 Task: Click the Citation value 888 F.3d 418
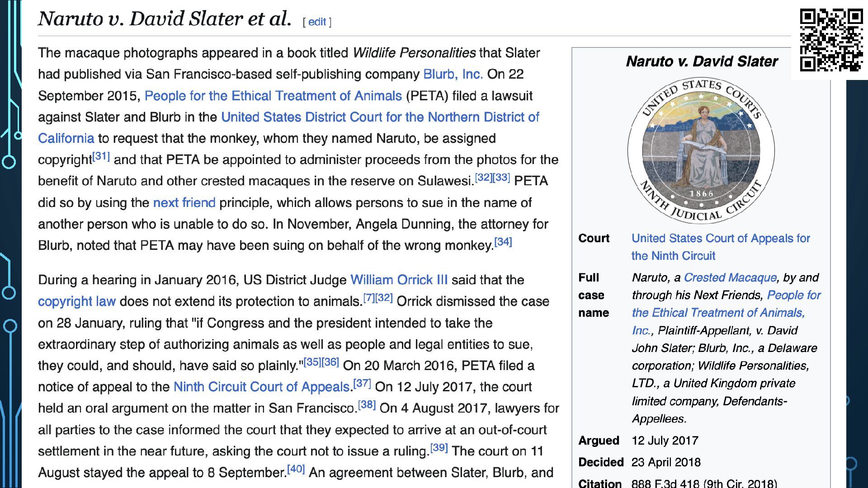coord(704,483)
